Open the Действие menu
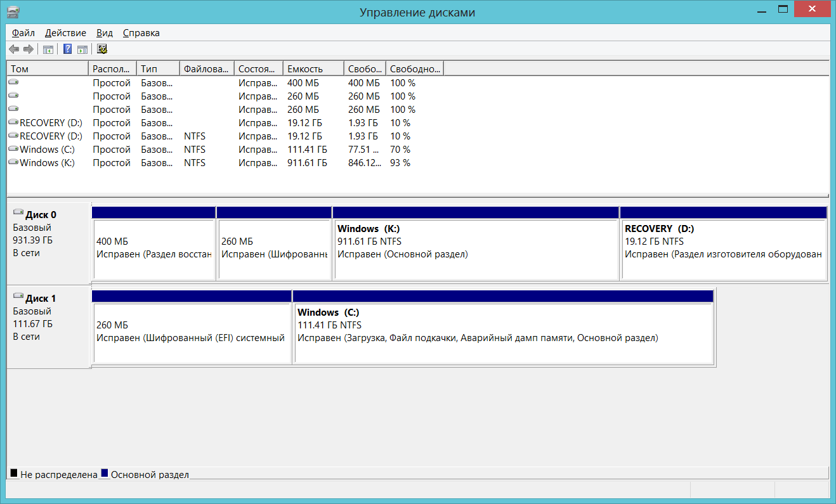The height and width of the screenshot is (504, 836). 65,33
